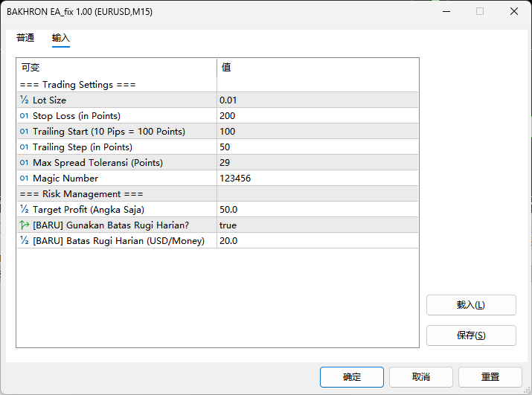Viewport: 532px width, 395px height.
Task: Click the Batas Rugi Harian value 20.0
Action: [229, 241]
